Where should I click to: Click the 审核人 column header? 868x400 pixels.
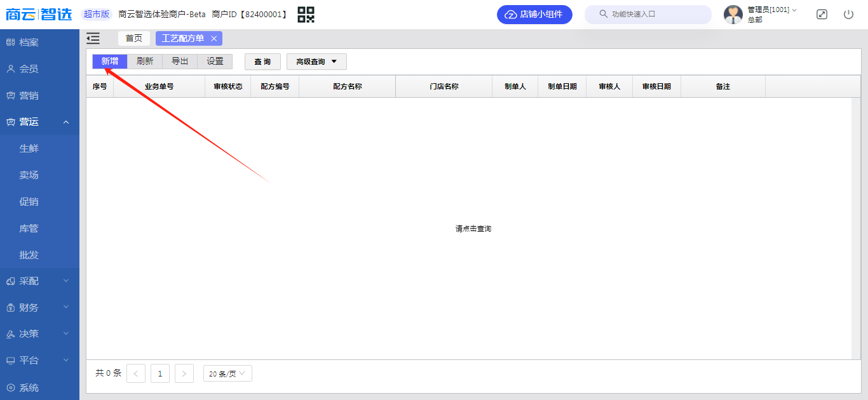pyautogui.click(x=609, y=86)
